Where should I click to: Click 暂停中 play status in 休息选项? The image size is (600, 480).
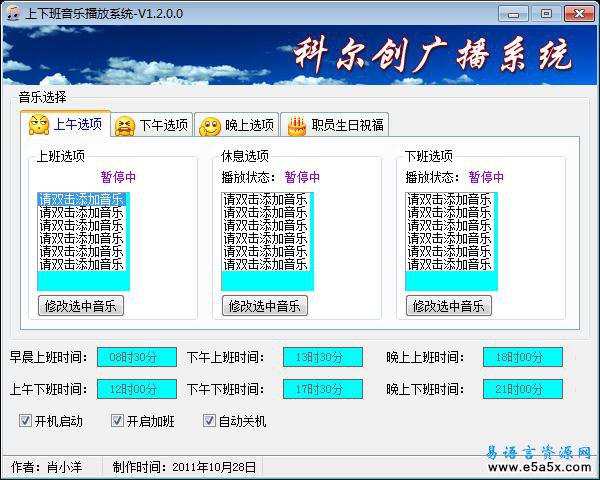(x=302, y=177)
